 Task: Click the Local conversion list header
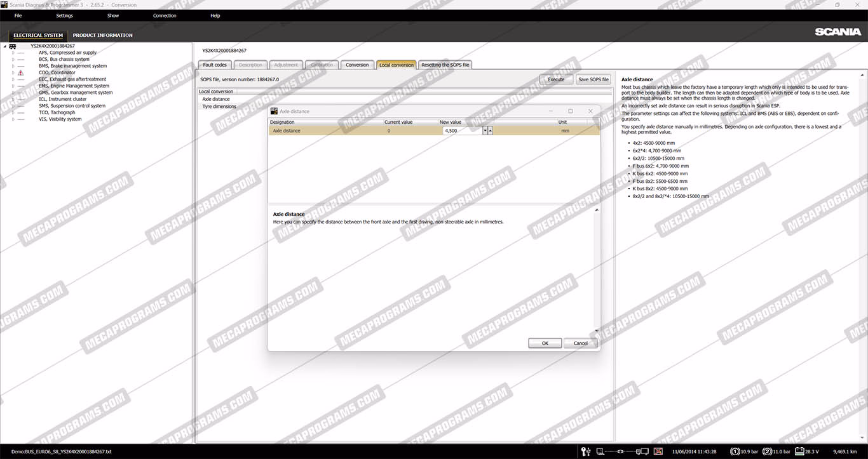(405, 91)
